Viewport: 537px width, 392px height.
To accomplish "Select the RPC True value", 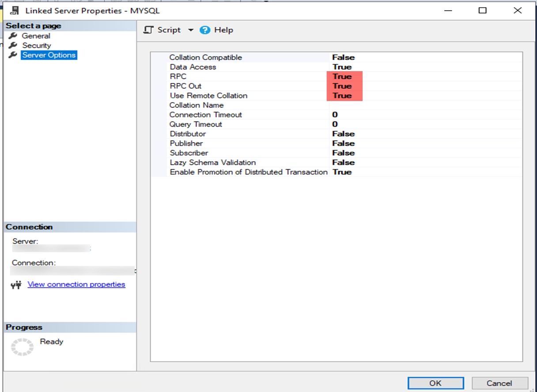I will click(x=342, y=76).
